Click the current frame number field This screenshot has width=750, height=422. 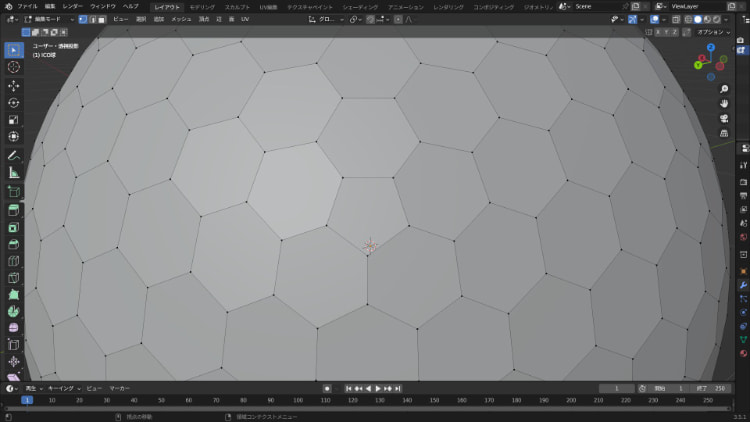point(617,389)
